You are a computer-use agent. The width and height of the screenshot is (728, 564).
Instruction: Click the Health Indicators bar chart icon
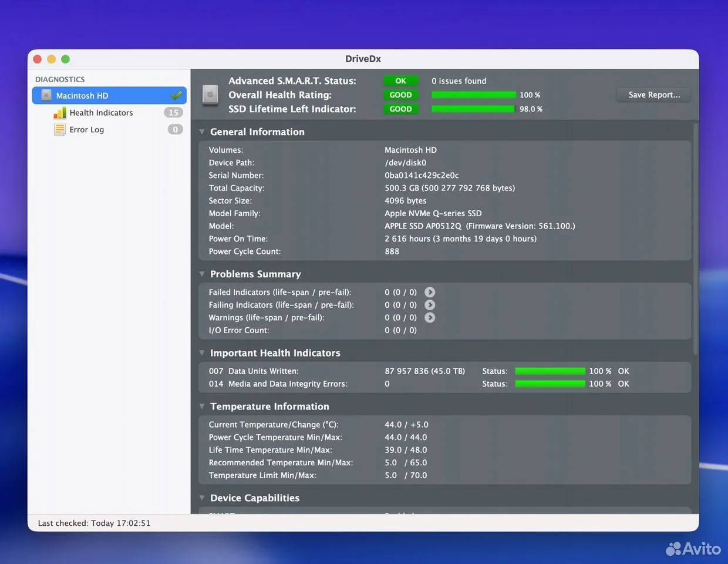[60, 113]
